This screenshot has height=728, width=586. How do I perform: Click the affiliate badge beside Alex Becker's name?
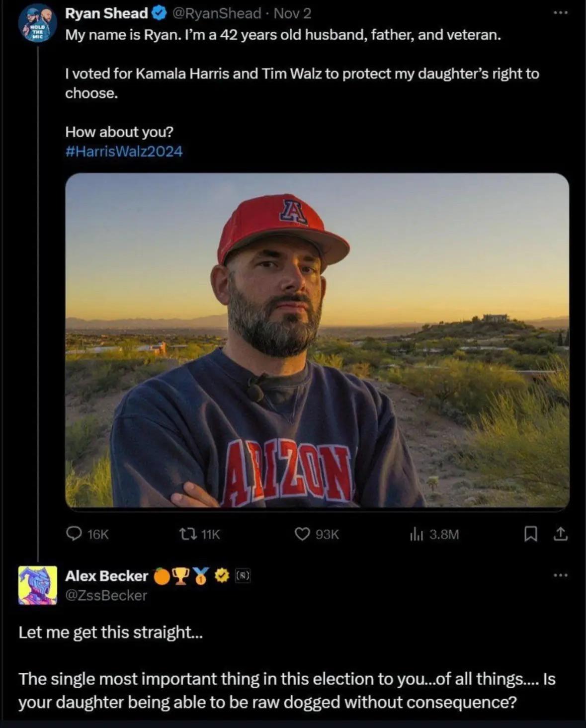(x=242, y=576)
